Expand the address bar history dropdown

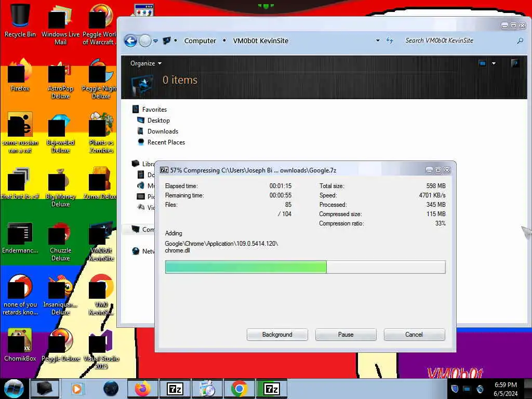(x=378, y=41)
